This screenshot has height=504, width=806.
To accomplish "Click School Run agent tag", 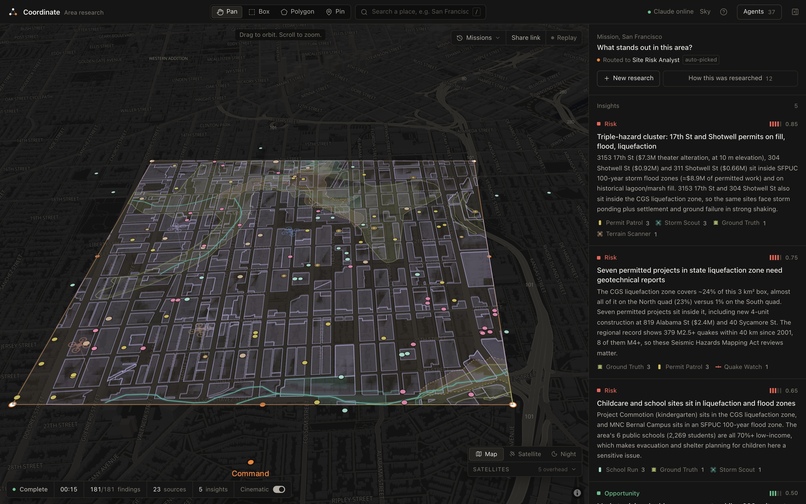I will pyautogui.click(x=621, y=470).
